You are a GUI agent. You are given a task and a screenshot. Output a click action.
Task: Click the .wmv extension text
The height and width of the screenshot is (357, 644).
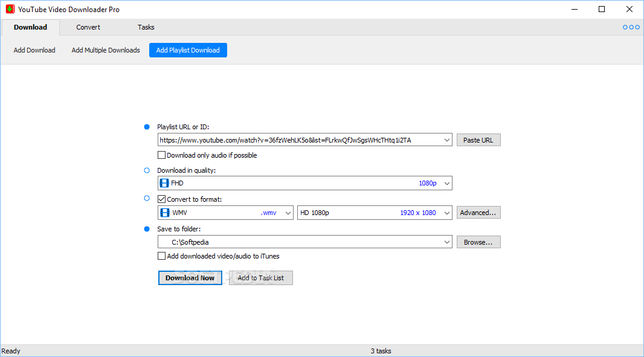click(269, 213)
